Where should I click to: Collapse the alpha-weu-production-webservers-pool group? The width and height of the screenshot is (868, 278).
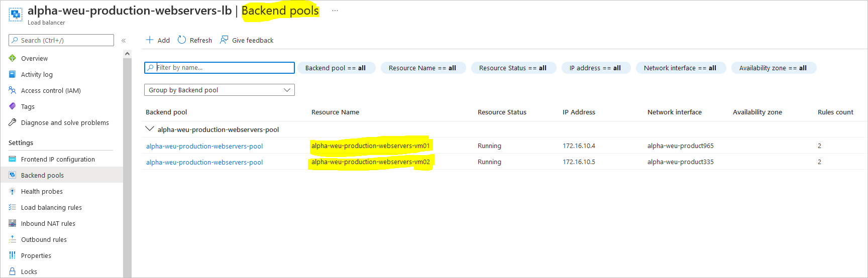tap(149, 129)
